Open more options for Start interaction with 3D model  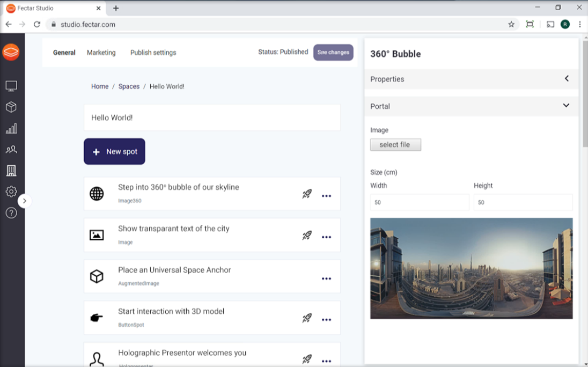coord(326,320)
